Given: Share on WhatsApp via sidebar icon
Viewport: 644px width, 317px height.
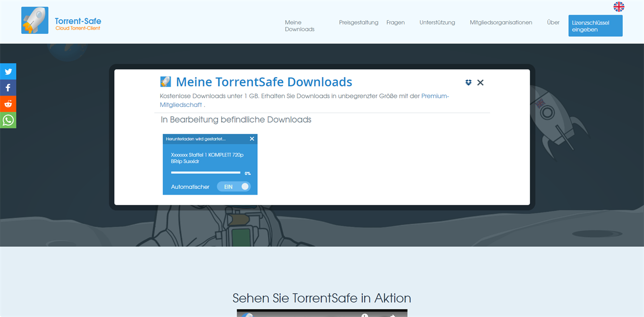Looking at the screenshot, I should (x=8, y=120).
